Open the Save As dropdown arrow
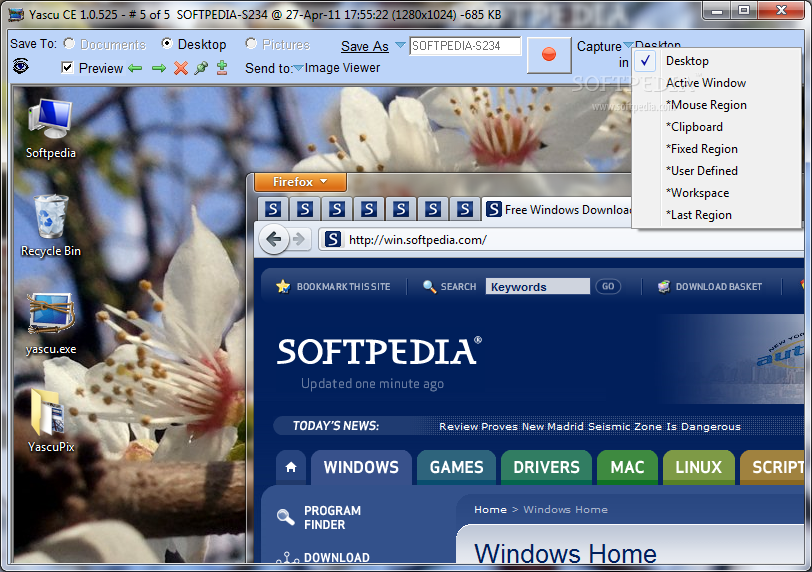Viewport: 812px width, 572px height. click(400, 45)
